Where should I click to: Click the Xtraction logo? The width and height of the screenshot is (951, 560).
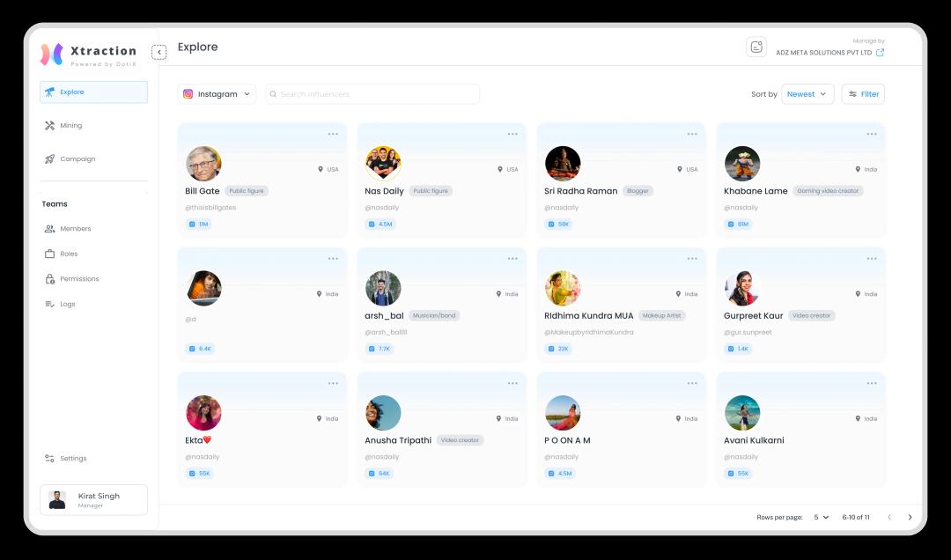(89, 55)
